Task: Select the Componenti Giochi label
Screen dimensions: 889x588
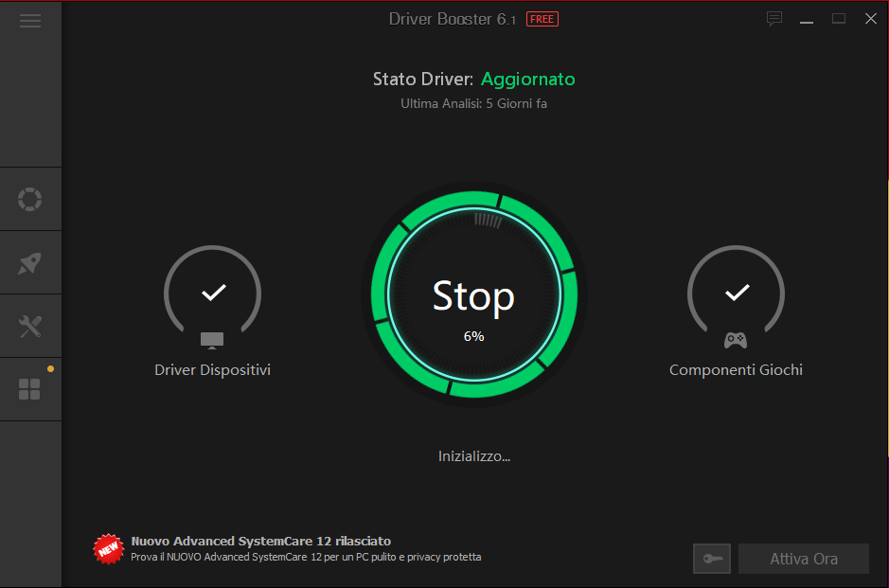Action: point(736,369)
